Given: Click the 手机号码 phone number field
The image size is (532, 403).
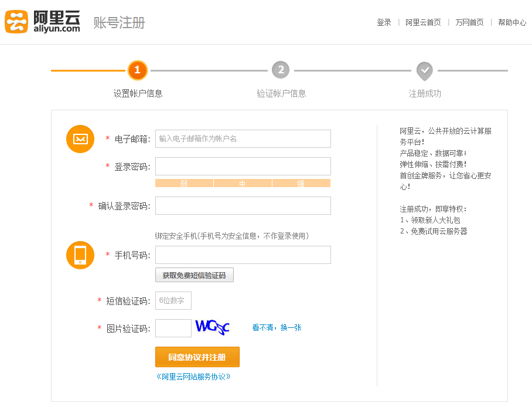Looking at the screenshot, I should coord(243,255).
